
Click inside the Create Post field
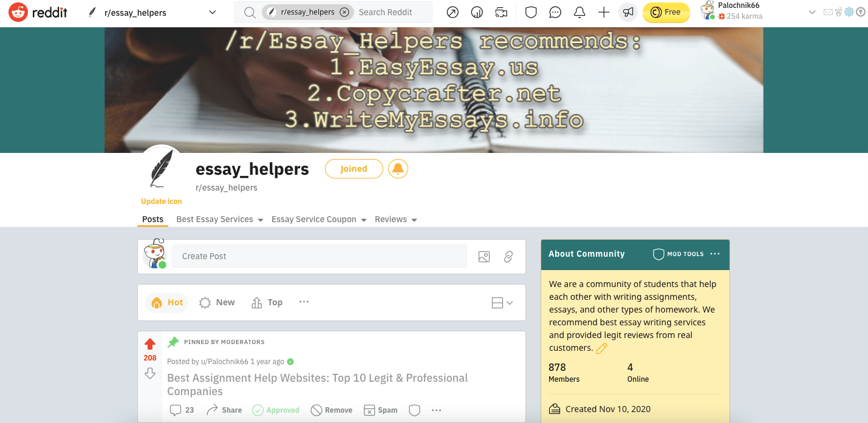point(320,256)
